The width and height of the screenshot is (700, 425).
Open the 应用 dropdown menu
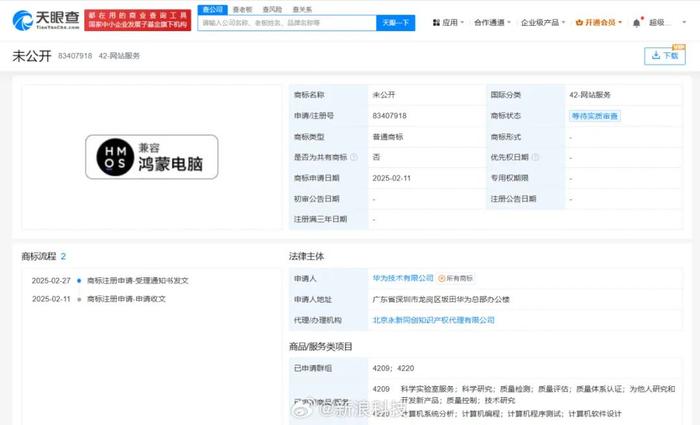pyautogui.click(x=448, y=22)
